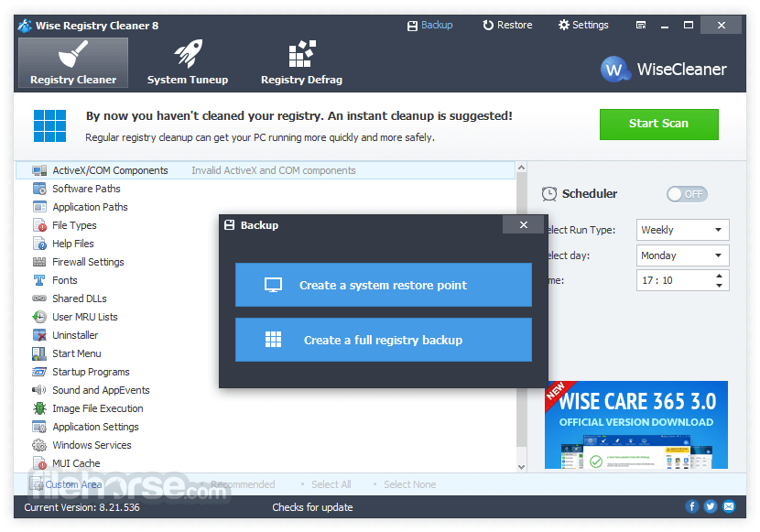This screenshot has width=760, height=532.
Task: Click the File Types icon
Action: click(39, 225)
